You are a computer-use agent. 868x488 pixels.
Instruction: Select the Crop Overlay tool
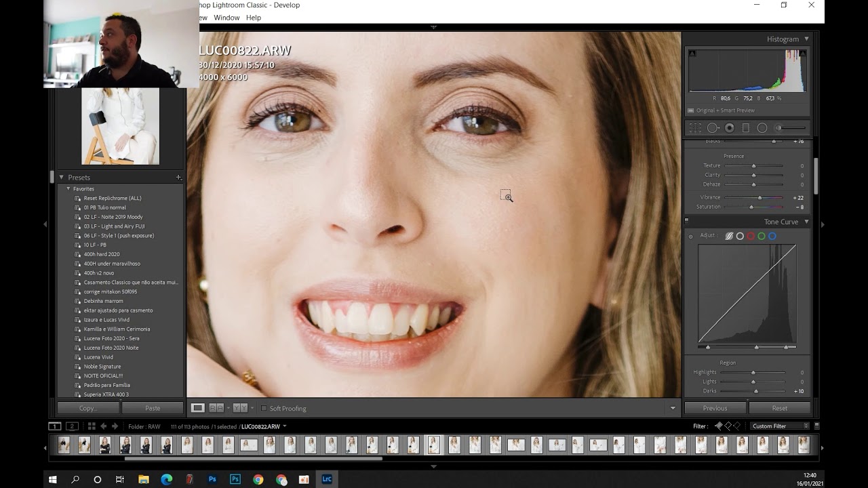695,127
